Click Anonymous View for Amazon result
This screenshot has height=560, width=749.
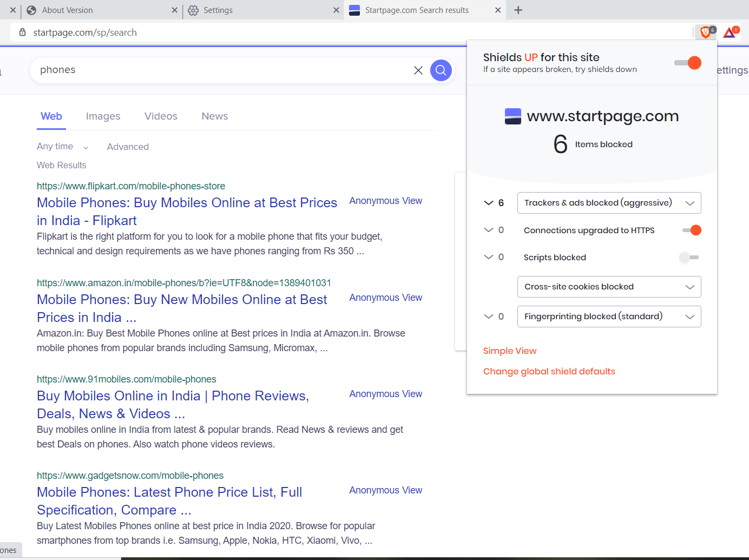click(386, 298)
